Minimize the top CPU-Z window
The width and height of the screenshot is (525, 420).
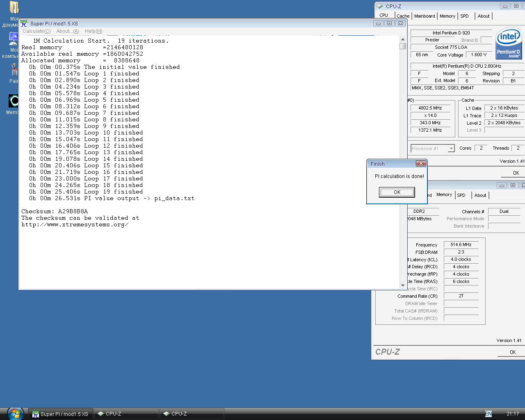tap(505, 6)
